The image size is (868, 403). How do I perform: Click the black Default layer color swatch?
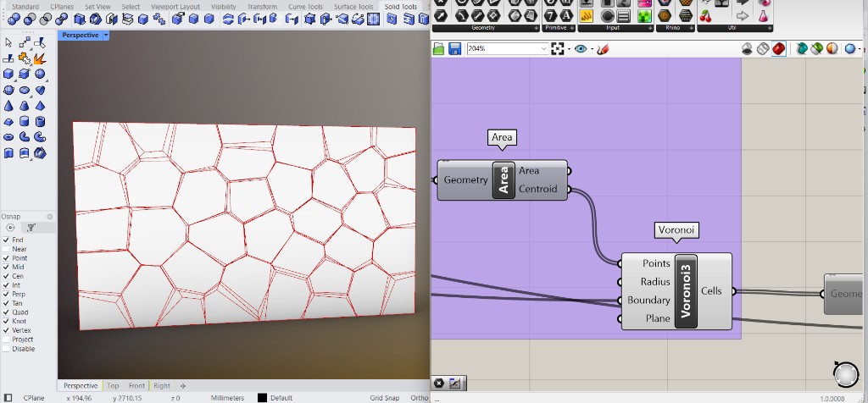coord(263,398)
